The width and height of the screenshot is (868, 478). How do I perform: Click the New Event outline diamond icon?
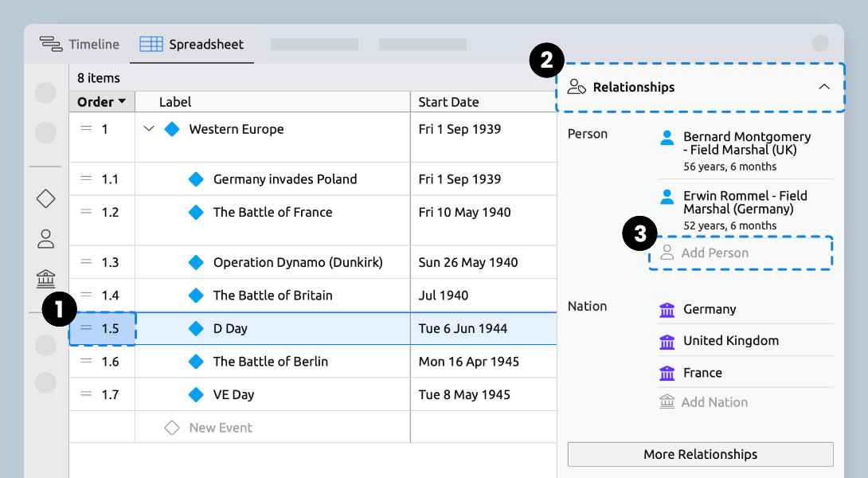[171, 428]
